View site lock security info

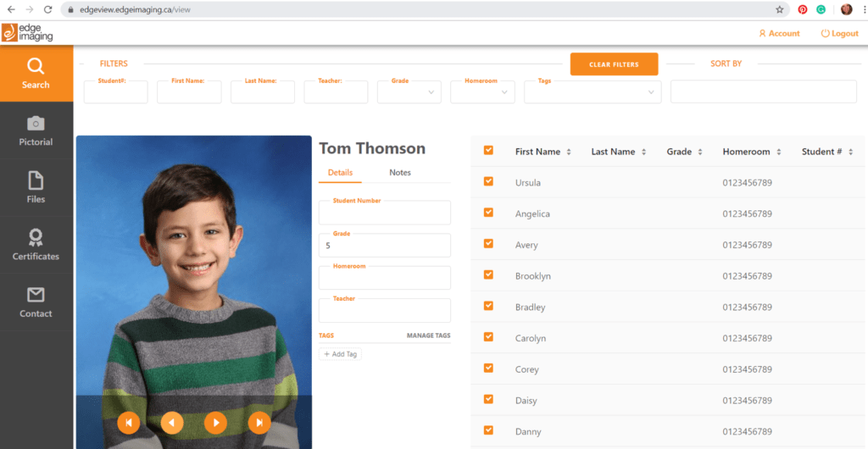pyautogui.click(x=70, y=9)
